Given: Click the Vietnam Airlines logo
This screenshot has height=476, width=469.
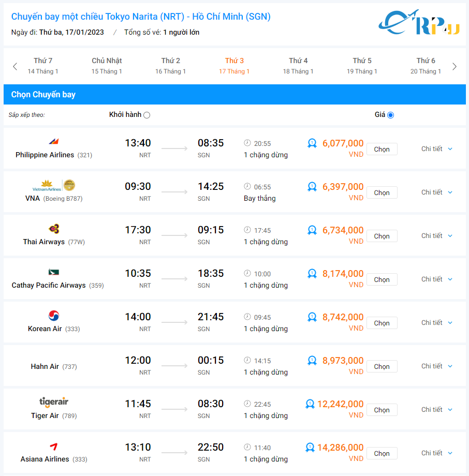Looking at the screenshot, I should [54, 185].
